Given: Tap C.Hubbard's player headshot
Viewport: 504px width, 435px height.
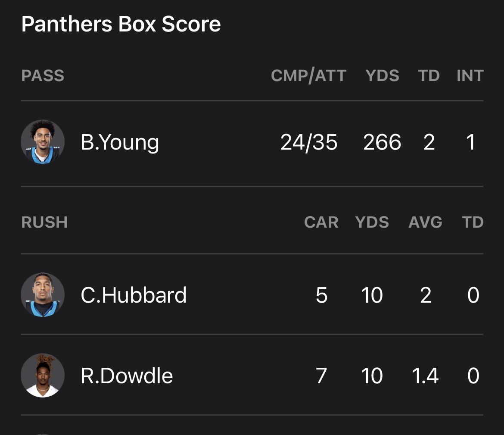Looking at the screenshot, I should [x=43, y=295].
